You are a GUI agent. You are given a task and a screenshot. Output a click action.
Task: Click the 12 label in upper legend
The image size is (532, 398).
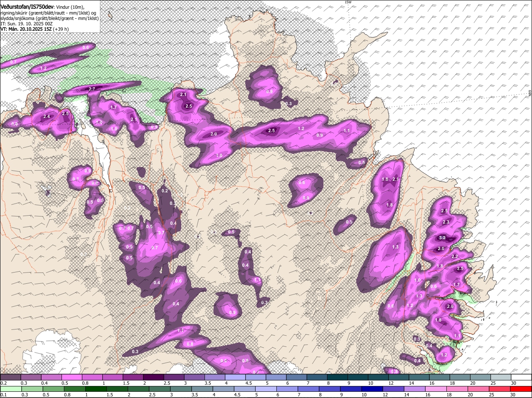(x=391, y=383)
